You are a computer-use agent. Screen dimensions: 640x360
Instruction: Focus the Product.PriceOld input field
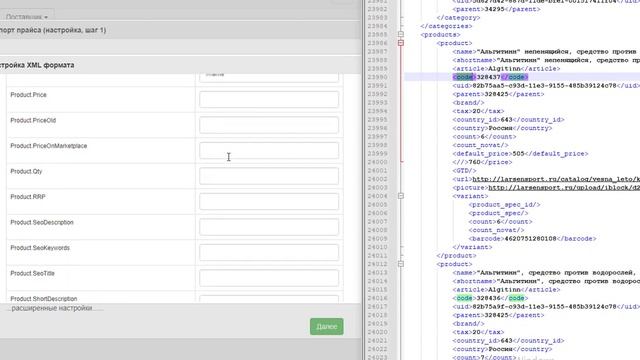[x=269, y=125]
